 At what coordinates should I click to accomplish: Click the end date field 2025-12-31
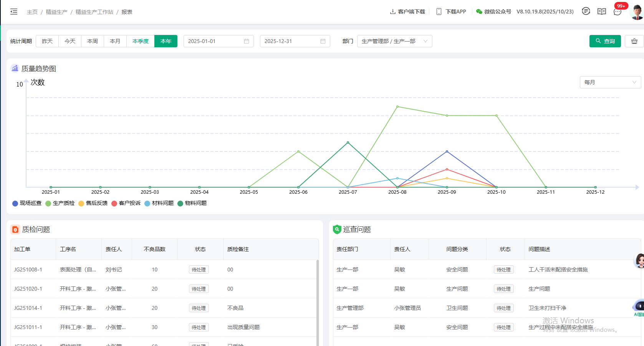point(295,41)
